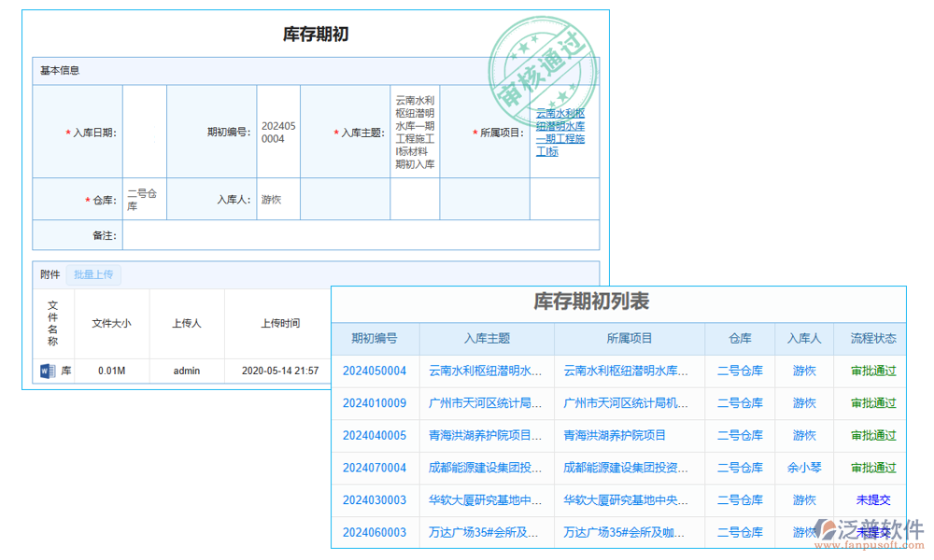Click 二号仓库 link in the 2024070004 row
The width and height of the screenshot is (934, 560).
point(739,468)
